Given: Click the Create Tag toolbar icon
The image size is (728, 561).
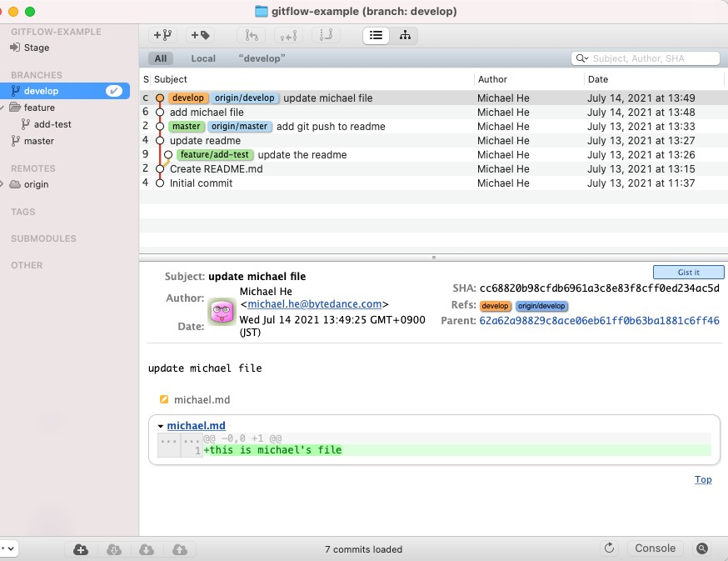Looking at the screenshot, I should [x=200, y=35].
